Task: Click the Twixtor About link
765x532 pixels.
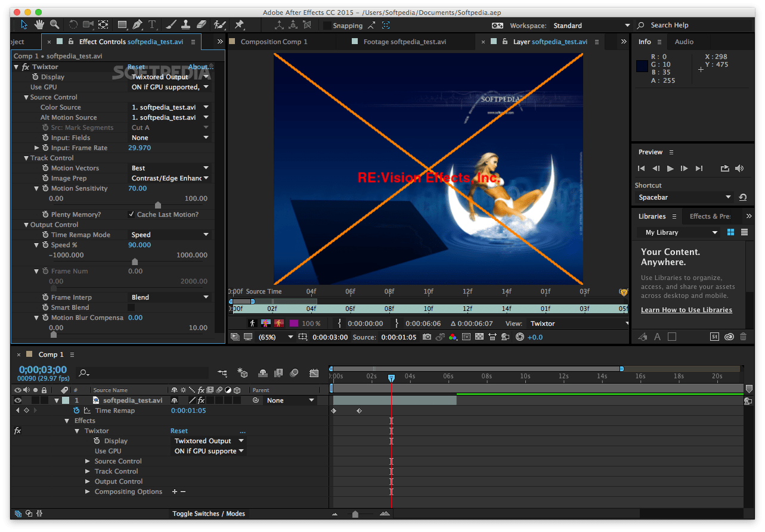Action: coord(200,67)
